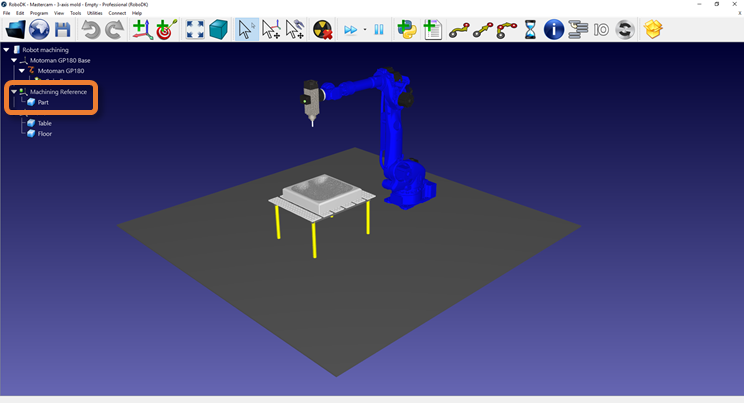Image resolution: width=744 pixels, height=403 pixels.
Task: Open the Utilities menu
Action: point(95,13)
